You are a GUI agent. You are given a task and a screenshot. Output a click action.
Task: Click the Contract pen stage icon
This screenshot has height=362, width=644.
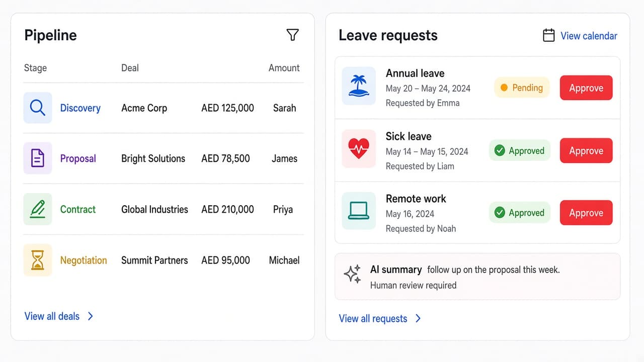(x=38, y=209)
